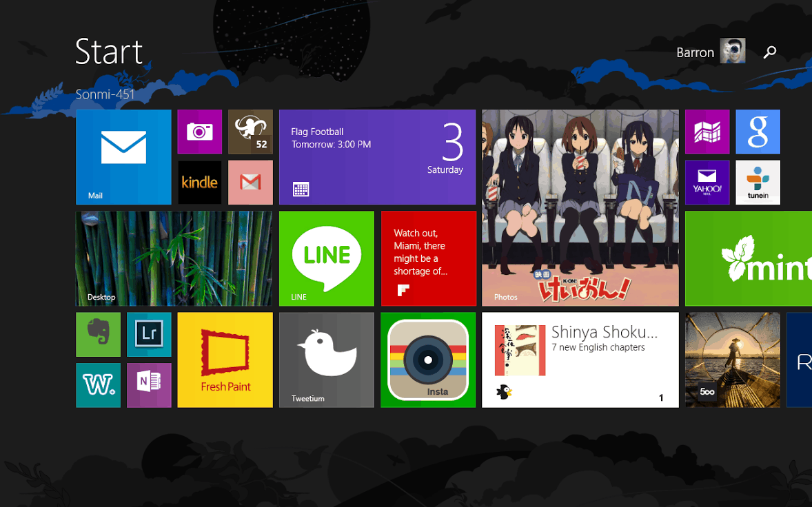Image resolution: width=812 pixels, height=507 pixels.
Task: Click the Search magnifier icon
Action: click(x=769, y=52)
